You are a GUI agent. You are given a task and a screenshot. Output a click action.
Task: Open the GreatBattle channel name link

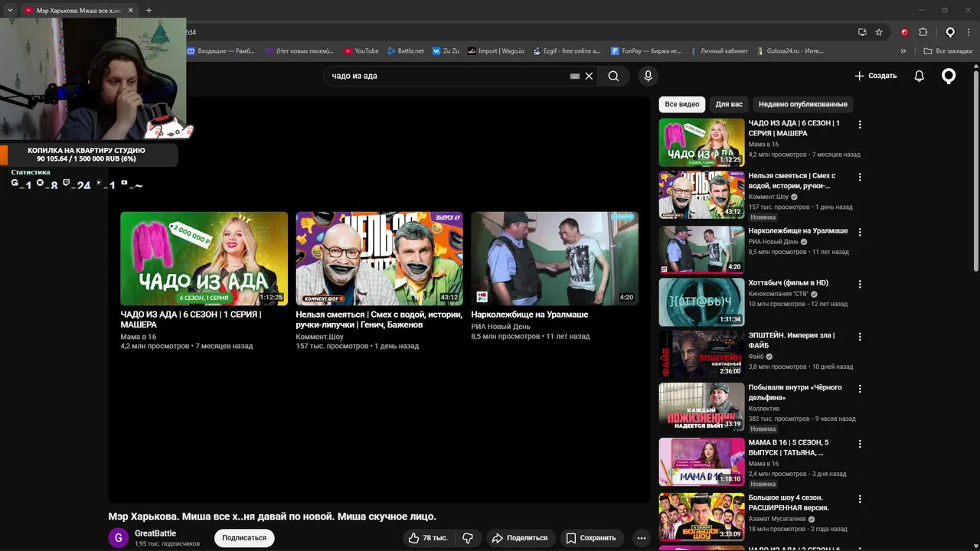coord(155,533)
